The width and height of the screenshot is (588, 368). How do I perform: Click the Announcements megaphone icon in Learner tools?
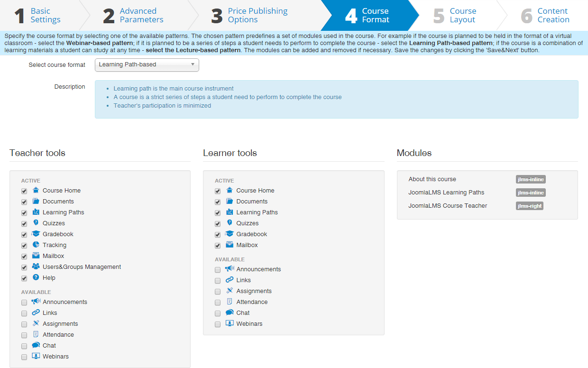230,269
